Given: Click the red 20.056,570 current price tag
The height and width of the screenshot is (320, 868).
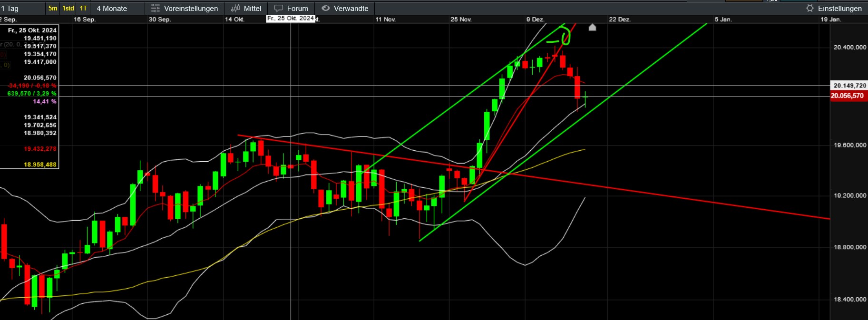Looking at the screenshot, I should [849, 96].
